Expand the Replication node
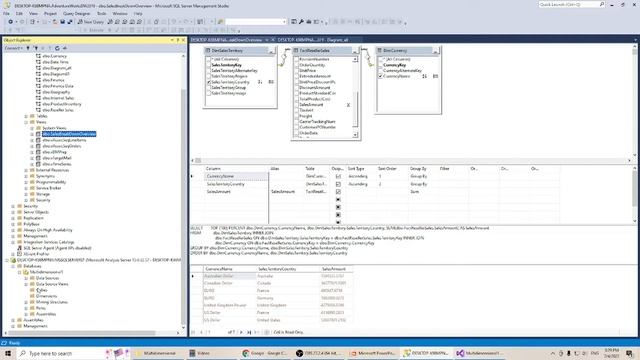Viewport: 640px width, 360px height. pos(13,218)
